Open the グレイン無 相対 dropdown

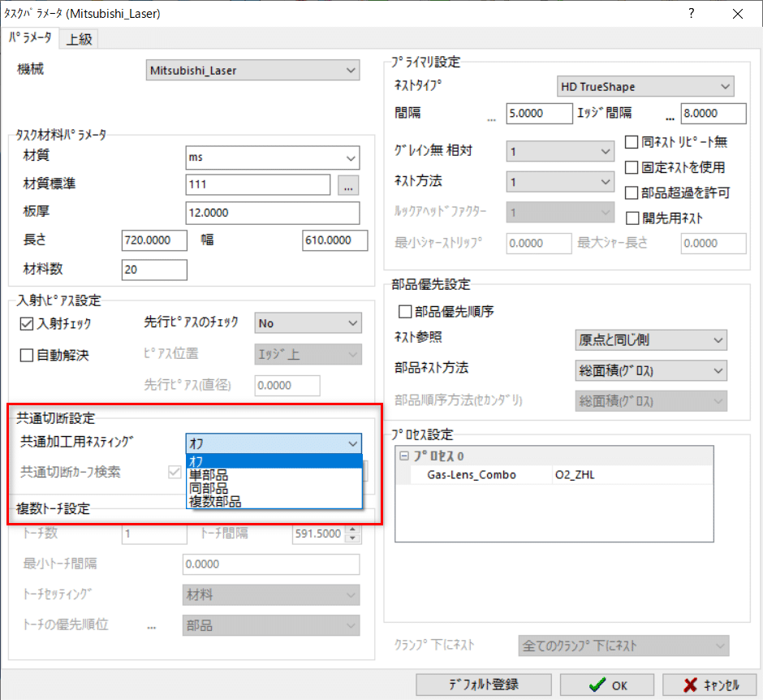pos(560,152)
